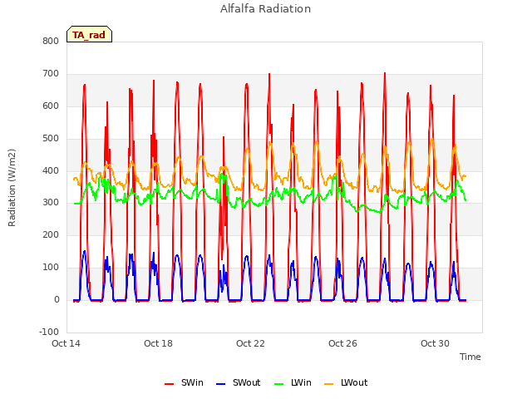Click the red SWin legend color marker
Viewport: 532px width, 399px height.
pos(169,384)
